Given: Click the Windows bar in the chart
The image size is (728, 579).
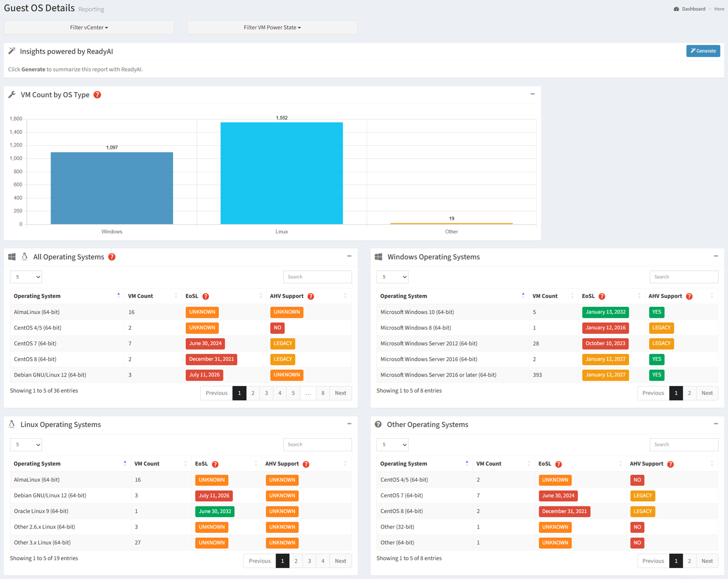Looking at the screenshot, I should 112,188.
